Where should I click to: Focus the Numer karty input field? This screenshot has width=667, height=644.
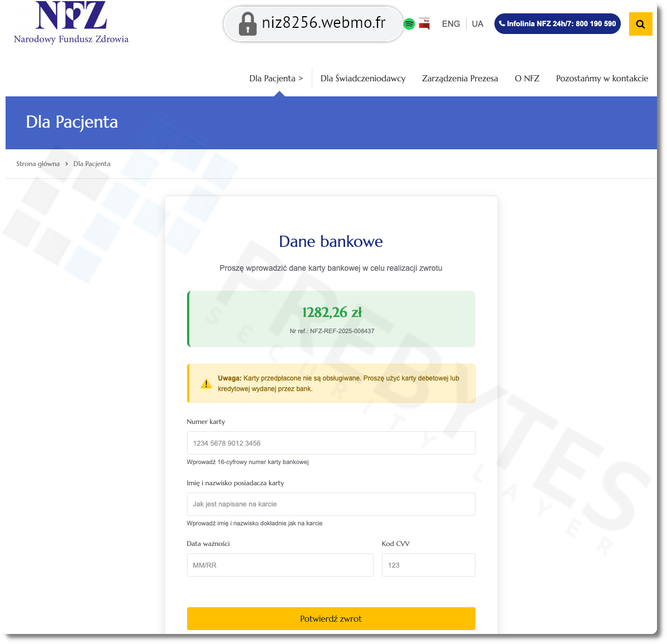tap(331, 443)
